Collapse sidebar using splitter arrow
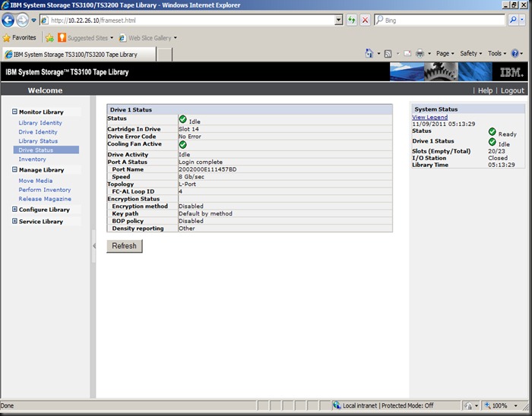Image resolution: width=532 pixels, height=416 pixels. (94, 246)
